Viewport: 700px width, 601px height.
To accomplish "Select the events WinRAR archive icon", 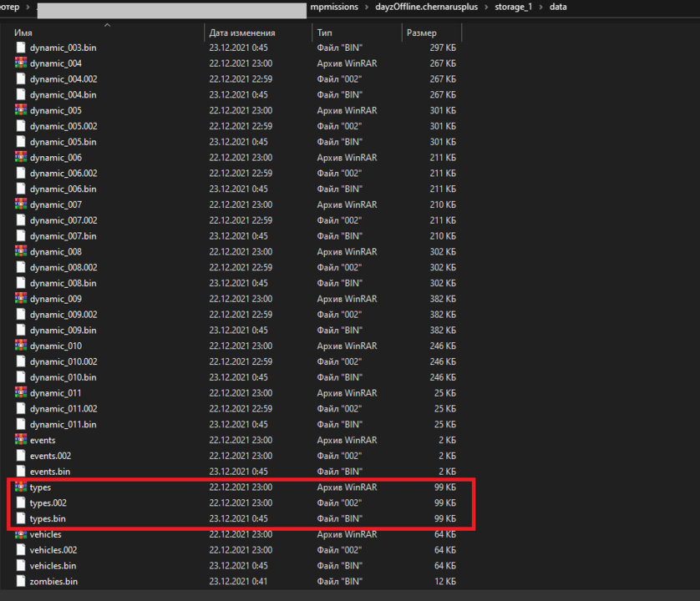I will 21,440.
